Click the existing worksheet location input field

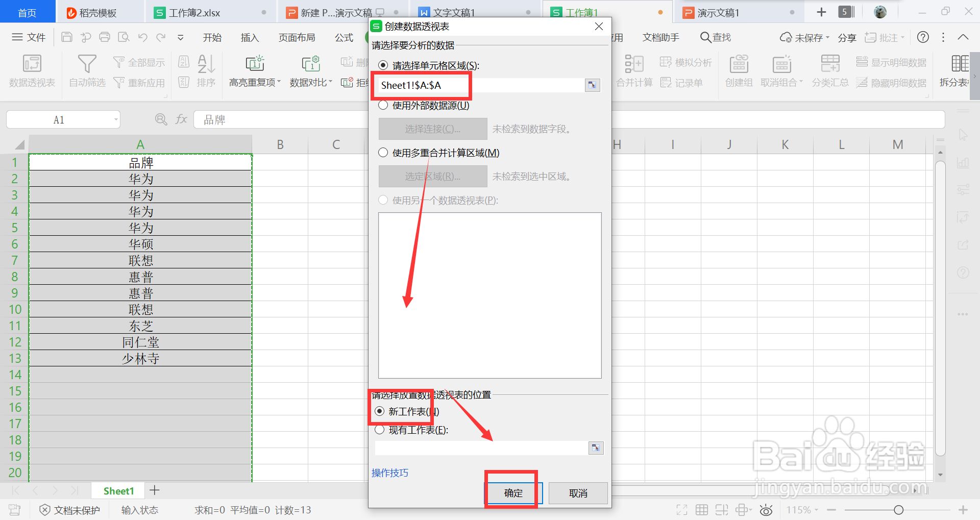pos(481,448)
